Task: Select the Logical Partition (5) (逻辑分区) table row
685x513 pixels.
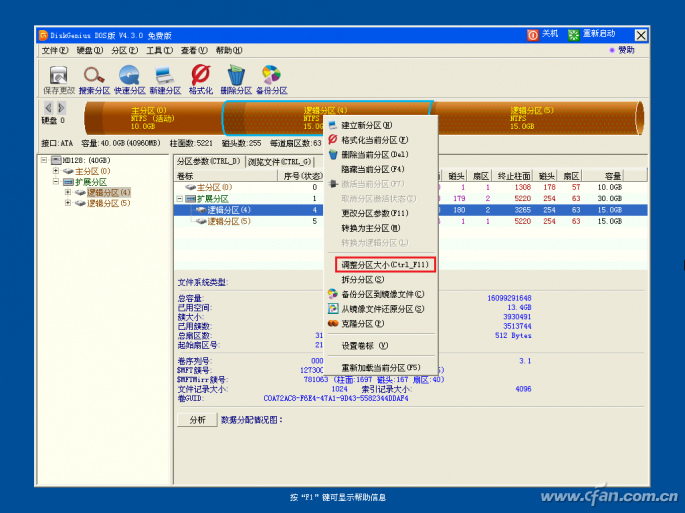Action: pyautogui.click(x=410, y=222)
